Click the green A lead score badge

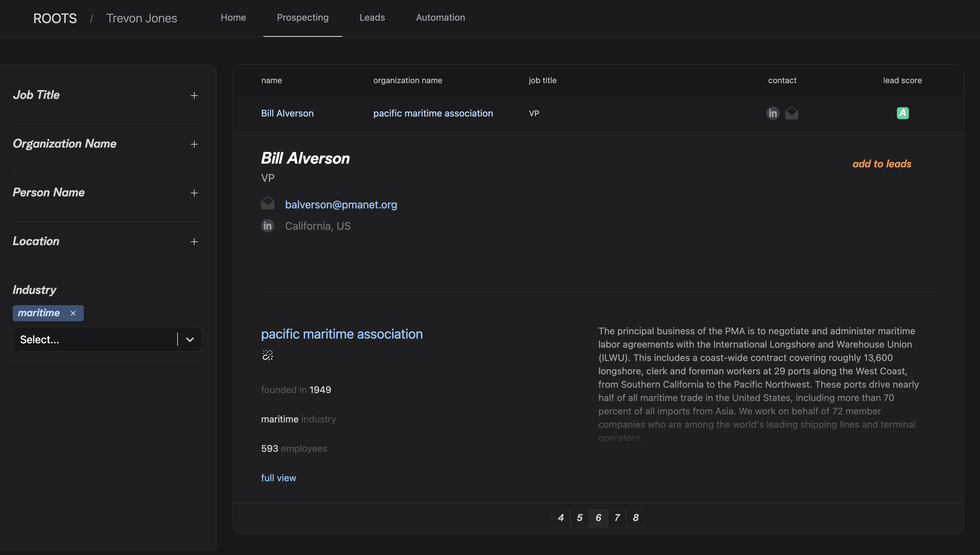coord(903,113)
